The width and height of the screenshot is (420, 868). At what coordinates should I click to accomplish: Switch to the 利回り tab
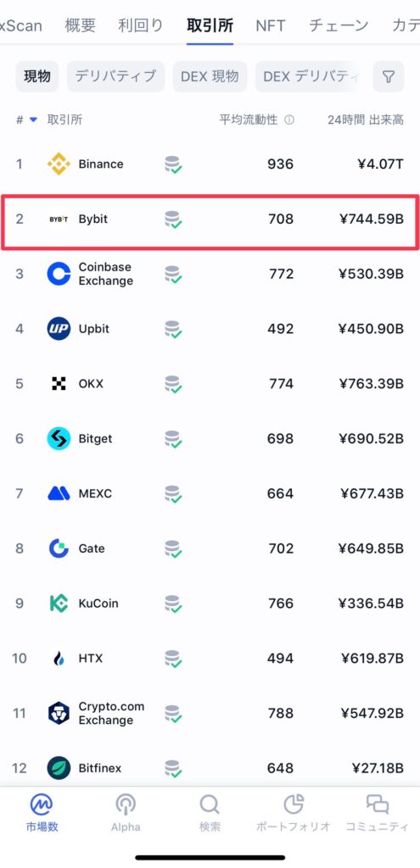[x=141, y=25]
